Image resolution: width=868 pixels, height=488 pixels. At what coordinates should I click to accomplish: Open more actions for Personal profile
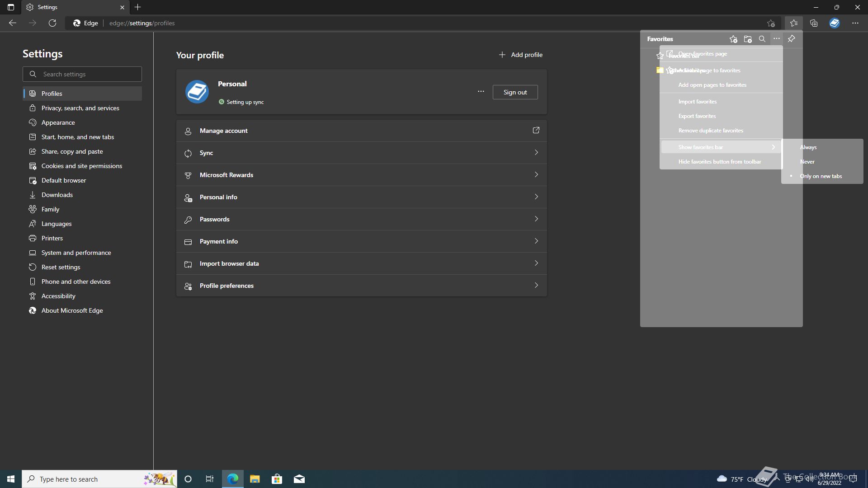[x=481, y=92]
